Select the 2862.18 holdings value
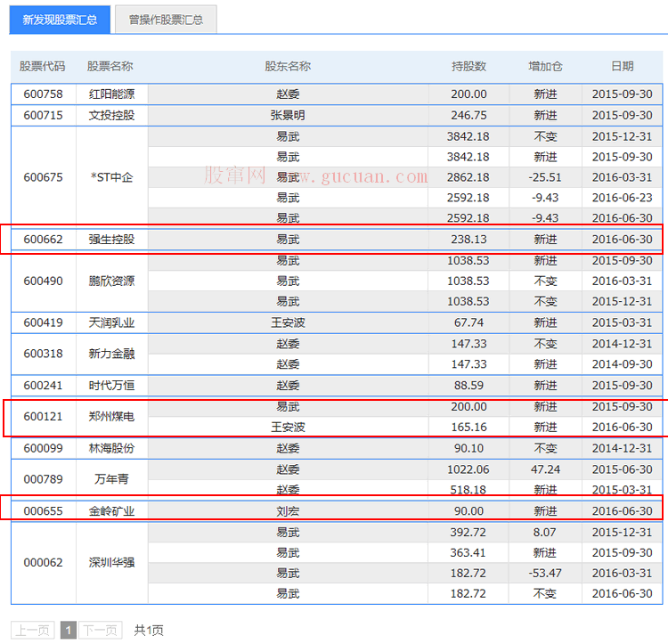The height and width of the screenshot is (644, 668). tap(468, 177)
